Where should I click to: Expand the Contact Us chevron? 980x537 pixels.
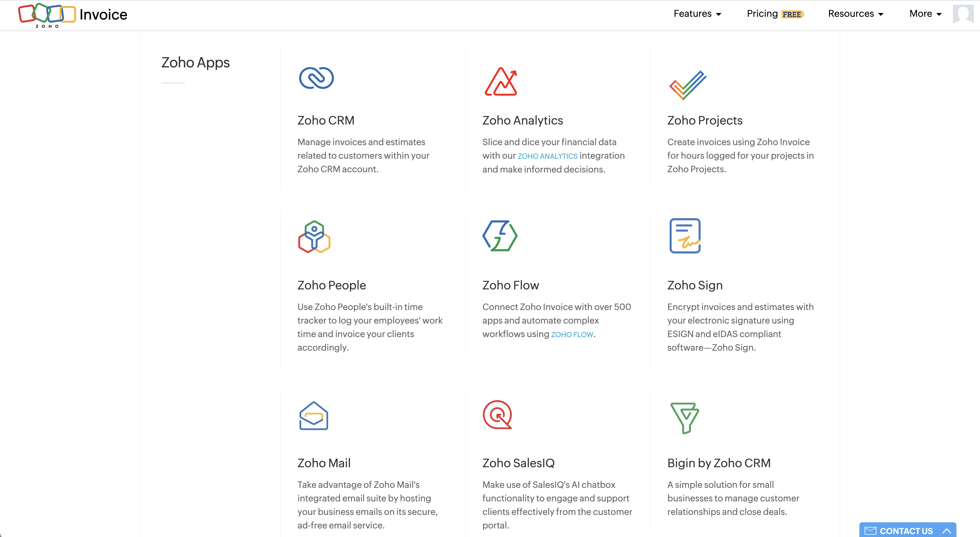946,531
